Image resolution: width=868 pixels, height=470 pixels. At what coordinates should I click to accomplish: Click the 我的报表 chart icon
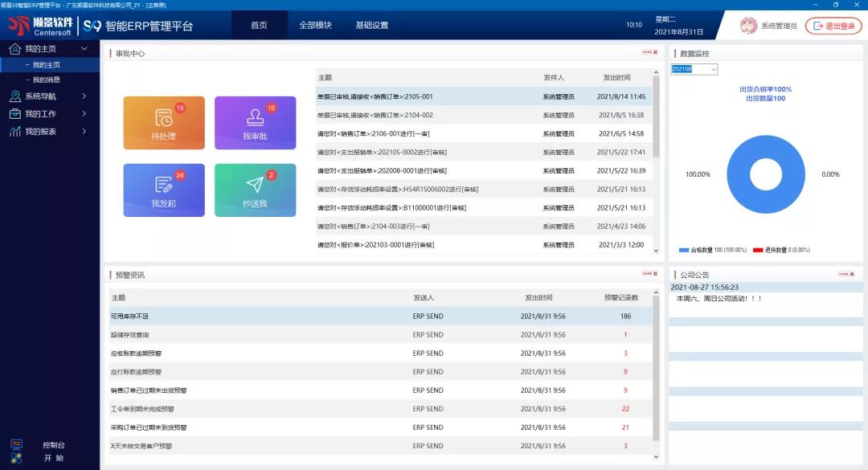(15, 132)
